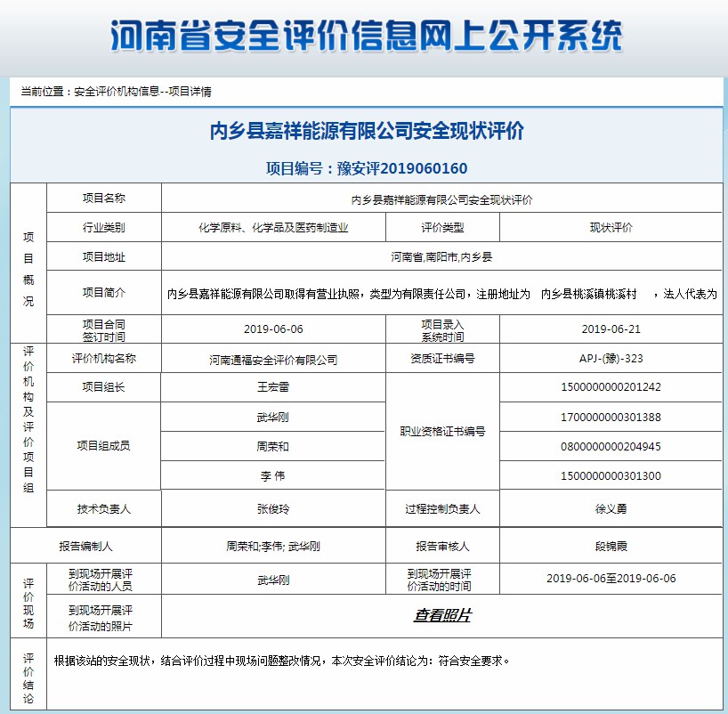Click the 项目合同签订时间 label

(104, 330)
